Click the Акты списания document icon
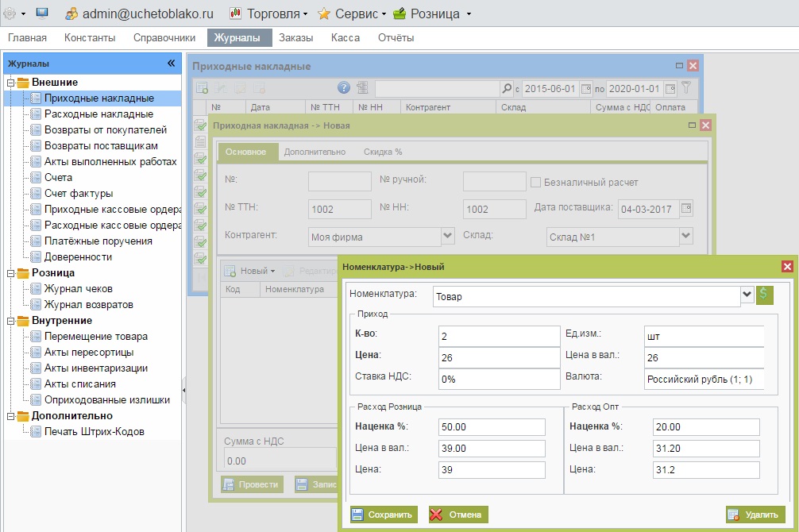Viewport: 799px width, 532px height. click(x=36, y=384)
